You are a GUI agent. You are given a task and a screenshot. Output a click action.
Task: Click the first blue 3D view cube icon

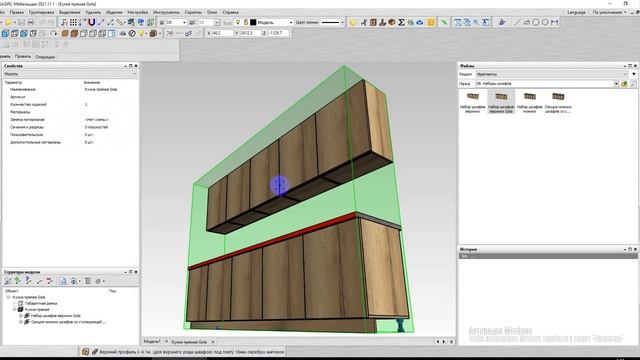[5, 33]
